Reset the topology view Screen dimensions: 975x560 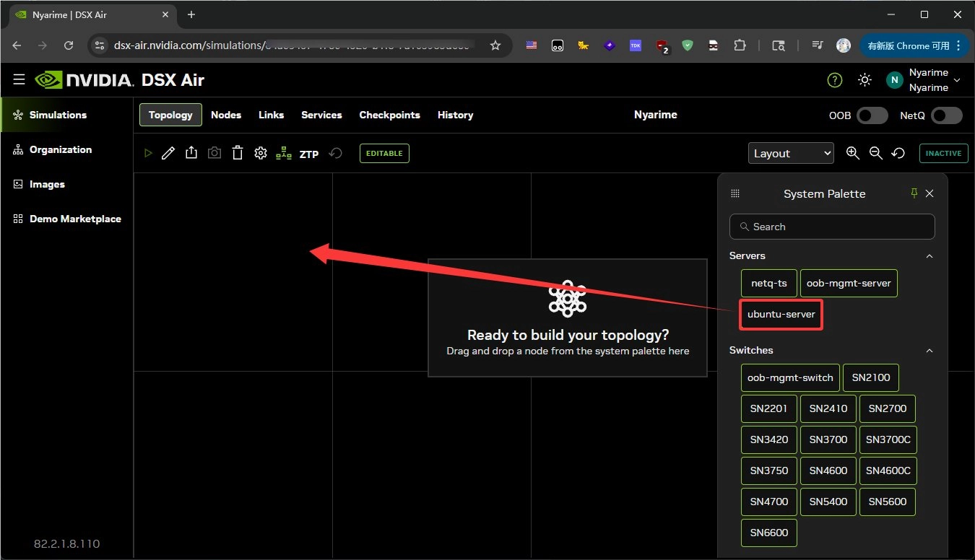point(898,153)
